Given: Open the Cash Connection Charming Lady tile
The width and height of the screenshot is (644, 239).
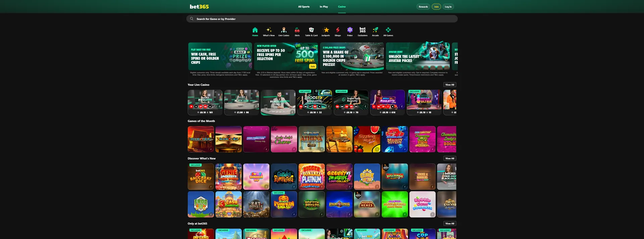Looking at the screenshot, I should (x=256, y=139).
